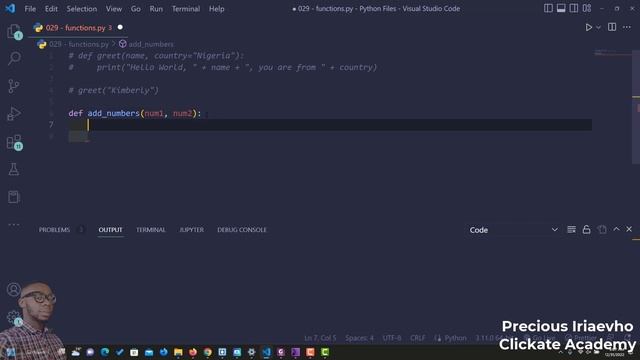
Task: Open Google Chrome from taskbar
Action: [x=207, y=352]
